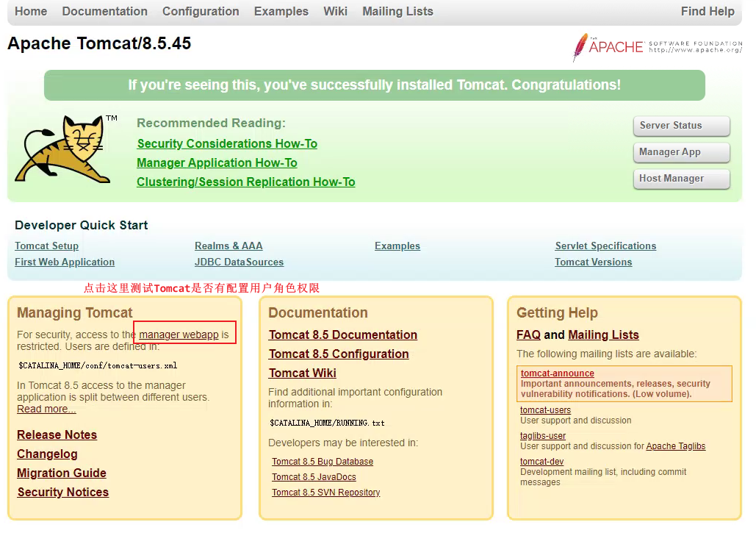Open the Apache Taglibs link

tap(675, 446)
